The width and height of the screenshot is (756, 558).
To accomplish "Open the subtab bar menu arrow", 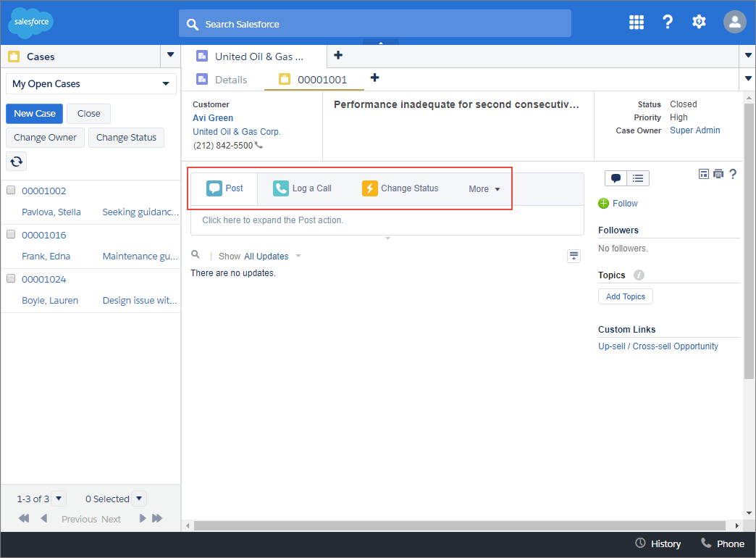I will pyautogui.click(x=748, y=78).
